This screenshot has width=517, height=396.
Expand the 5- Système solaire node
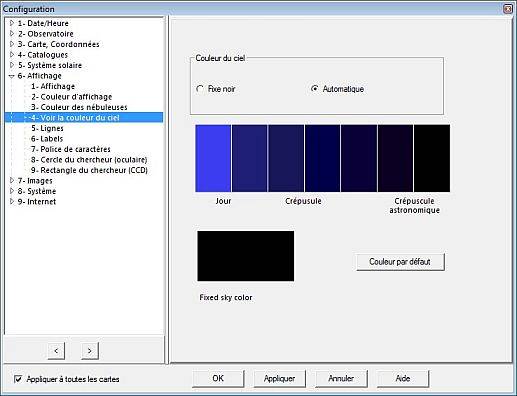(x=12, y=65)
